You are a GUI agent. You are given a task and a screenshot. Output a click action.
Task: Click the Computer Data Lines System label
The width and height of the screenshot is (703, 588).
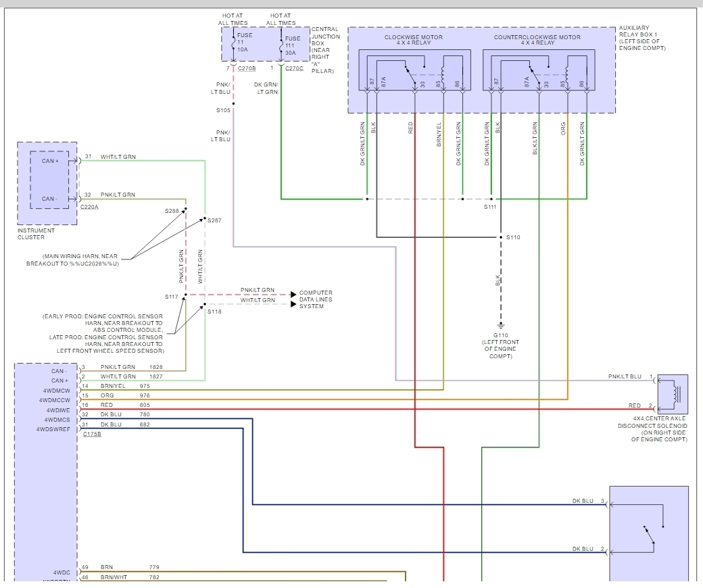(316, 299)
